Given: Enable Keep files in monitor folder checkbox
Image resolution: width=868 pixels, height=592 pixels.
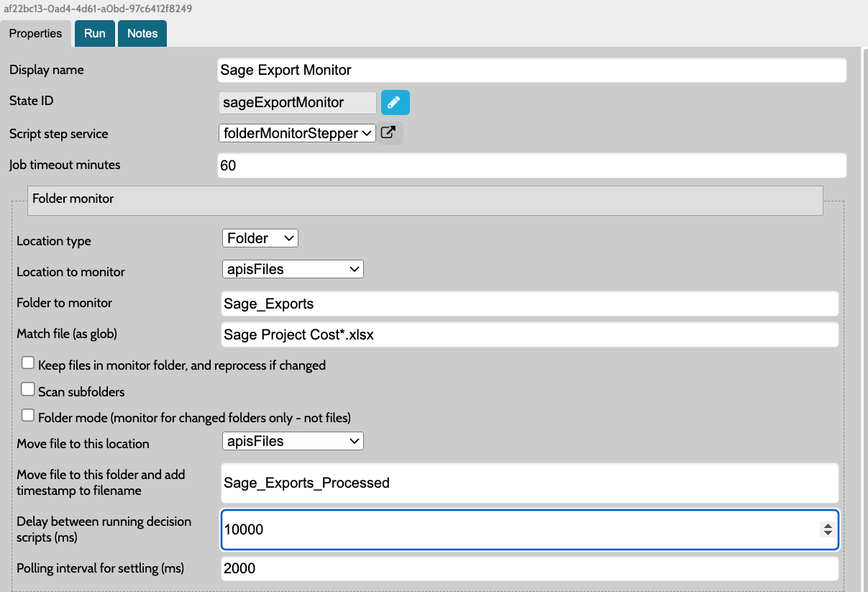Looking at the screenshot, I should 28,363.
